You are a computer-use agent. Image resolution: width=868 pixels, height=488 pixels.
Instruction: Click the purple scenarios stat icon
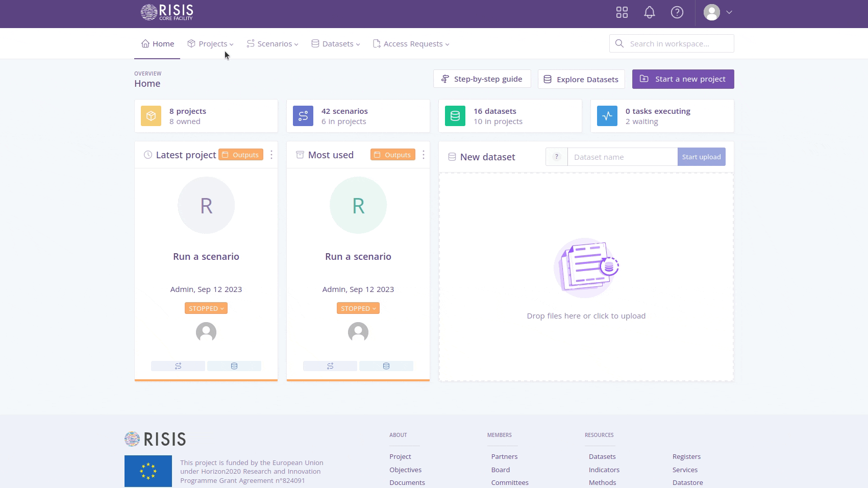pos(303,116)
